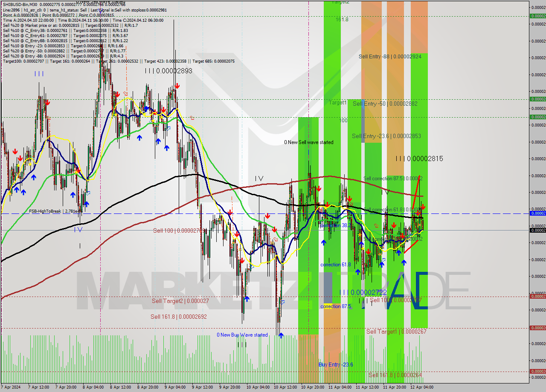The height and width of the screenshot is (392, 546).
Task: Select the 'Sell Entry -50 | 0.00002882' label
Action: pos(385,104)
